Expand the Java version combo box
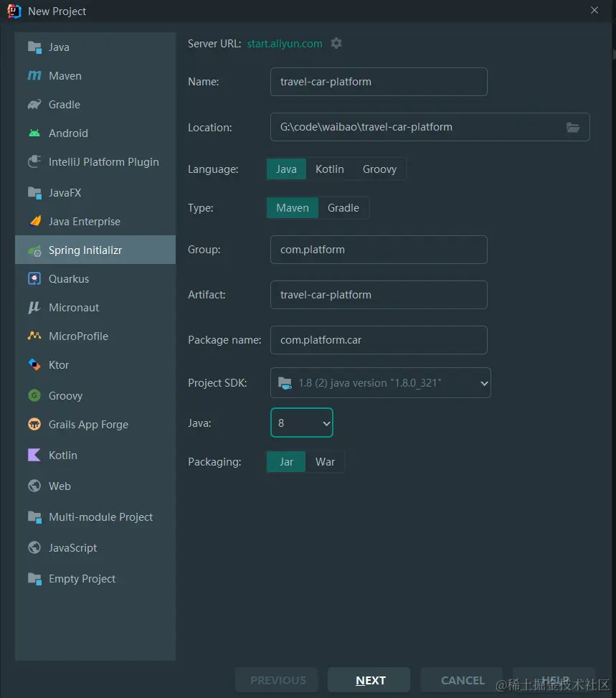616x698 pixels. (302, 423)
